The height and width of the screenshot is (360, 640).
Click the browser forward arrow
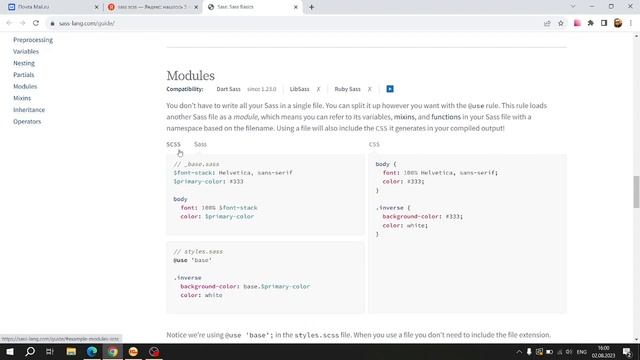22,23
